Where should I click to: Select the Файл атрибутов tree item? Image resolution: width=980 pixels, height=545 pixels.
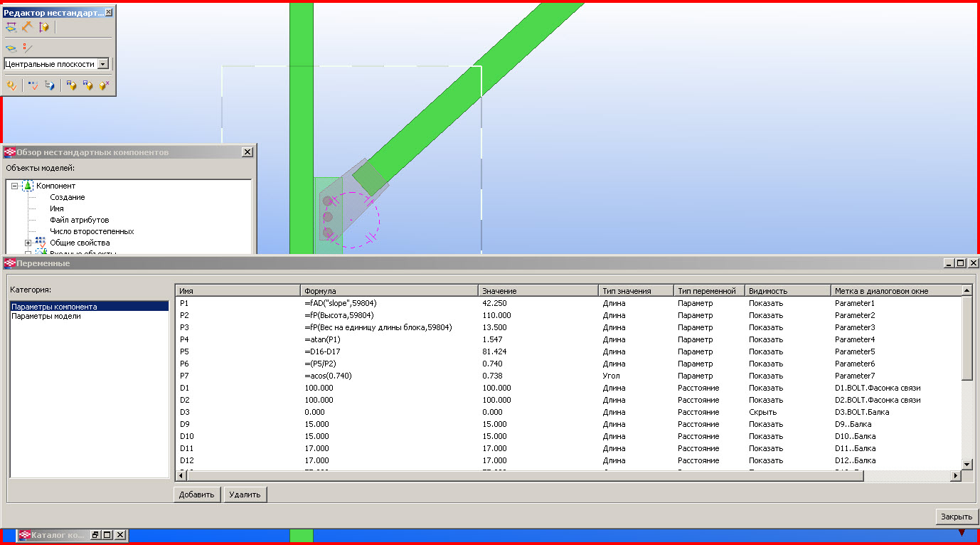point(79,220)
